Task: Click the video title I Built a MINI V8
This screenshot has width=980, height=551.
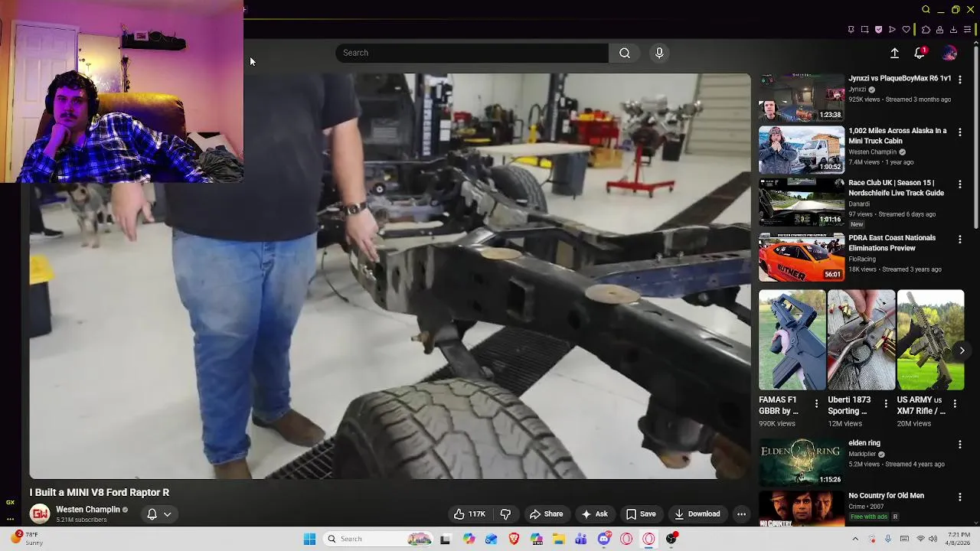Action: (x=100, y=493)
